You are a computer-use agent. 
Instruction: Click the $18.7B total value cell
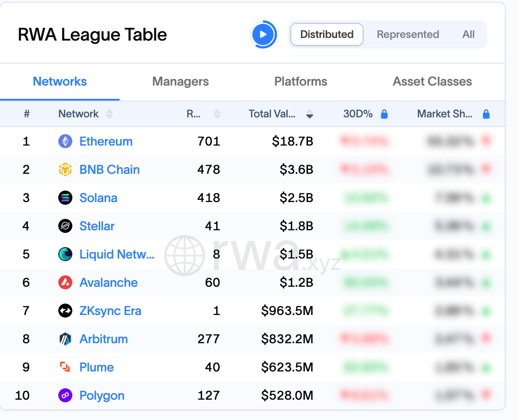coord(293,142)
